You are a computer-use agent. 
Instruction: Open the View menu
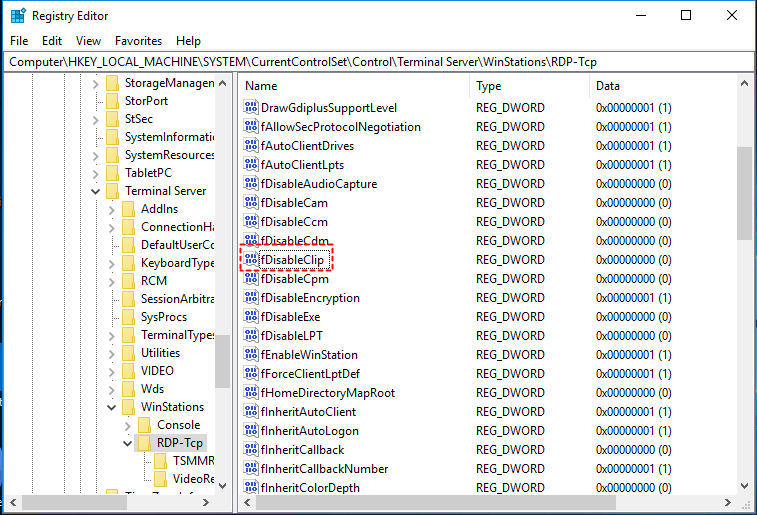[x=88, y=41]
